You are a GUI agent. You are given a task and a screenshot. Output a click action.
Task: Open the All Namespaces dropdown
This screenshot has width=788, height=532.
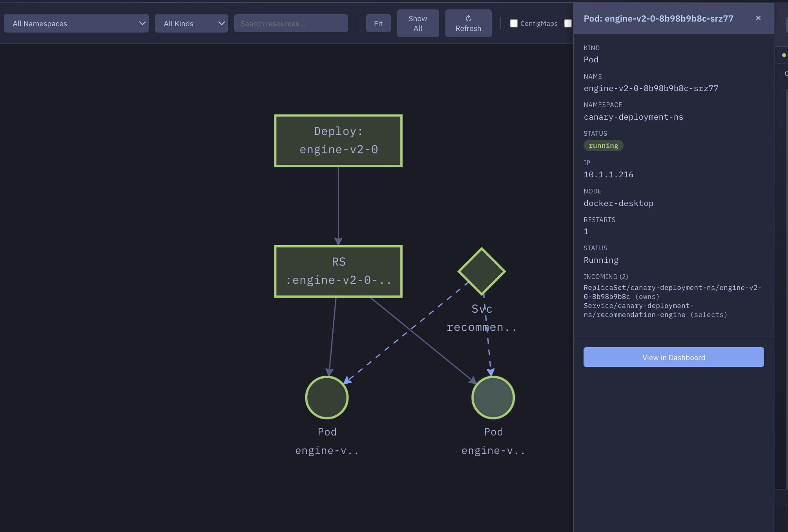pyautogui.click(x=76, y=23)
